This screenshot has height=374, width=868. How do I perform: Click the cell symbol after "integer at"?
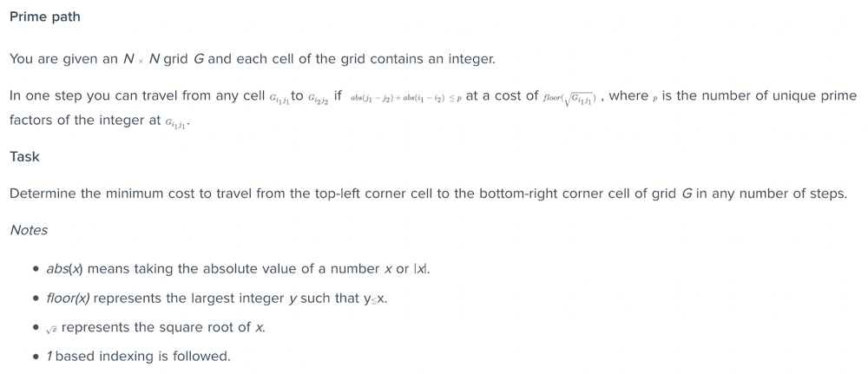pos(176,123)
